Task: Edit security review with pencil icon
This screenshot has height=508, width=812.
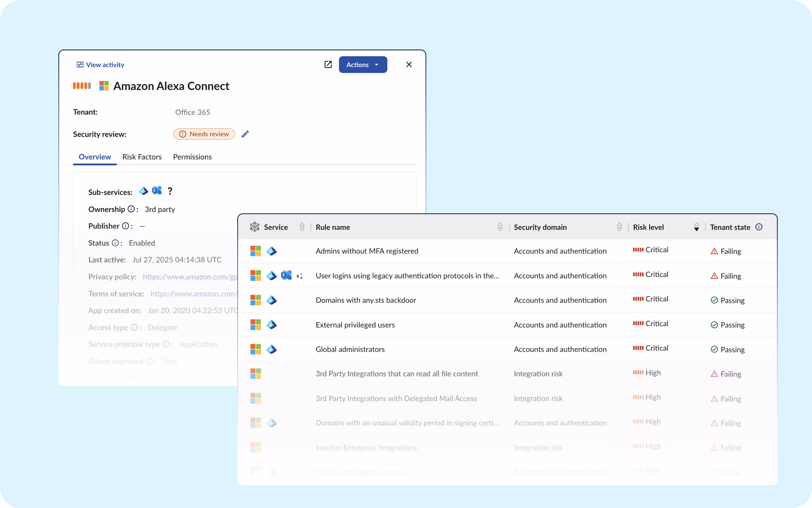Action: coord(245,134)
